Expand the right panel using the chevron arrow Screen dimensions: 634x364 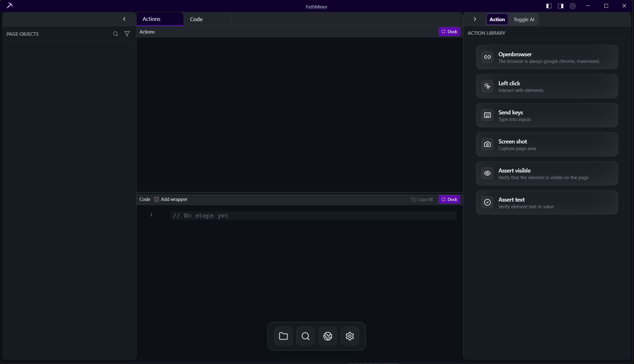point(475,19)
